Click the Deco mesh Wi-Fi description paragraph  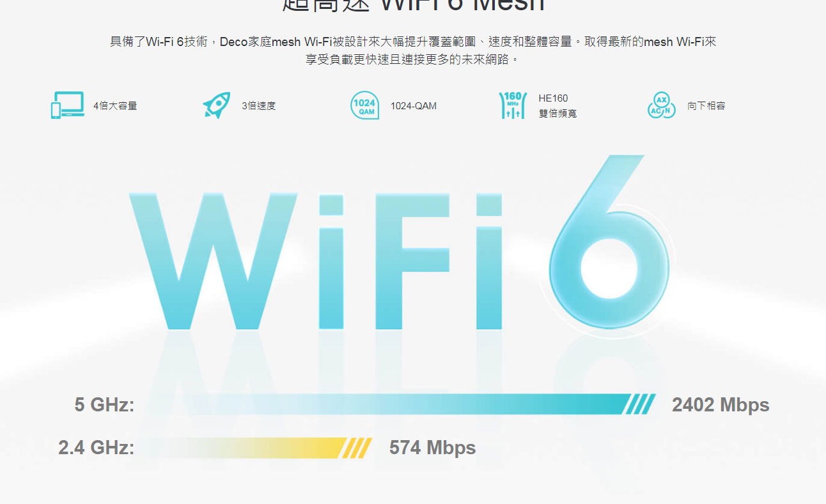[x=413, y=51]
